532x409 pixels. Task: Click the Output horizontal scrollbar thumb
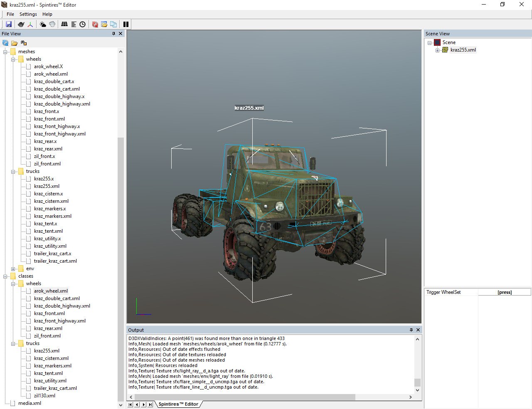pyautogui.click(x=246, y=397)
